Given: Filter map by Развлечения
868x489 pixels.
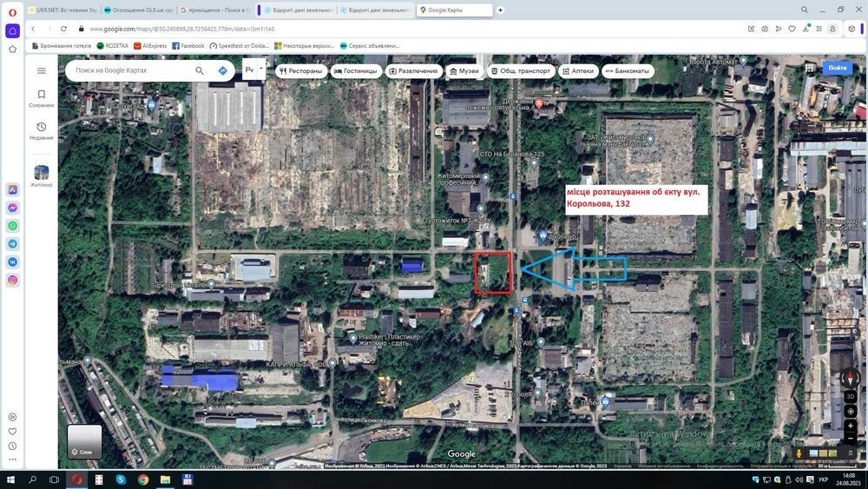Looking at the screenshot, I should 413,71.
